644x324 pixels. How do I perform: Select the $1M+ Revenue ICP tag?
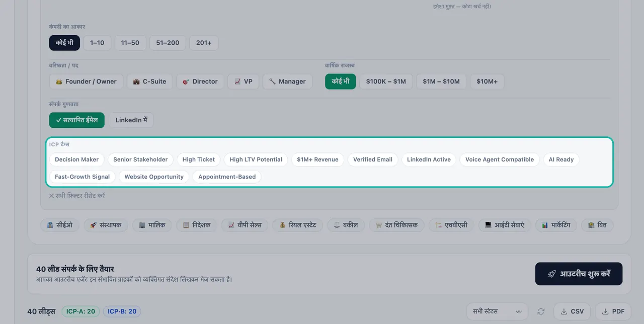pyautogui.click(x=317, y=159)
